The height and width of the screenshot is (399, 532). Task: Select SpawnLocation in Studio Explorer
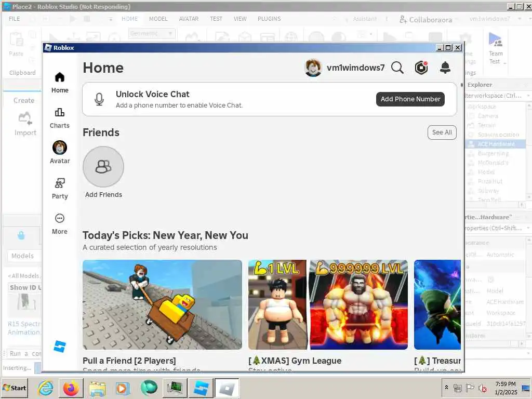(x=498, y=135)
